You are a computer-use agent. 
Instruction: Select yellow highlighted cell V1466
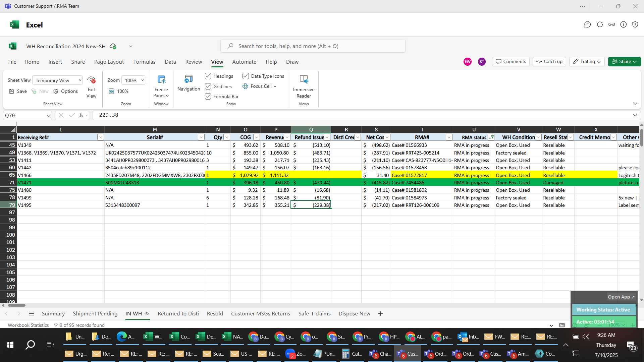click(x=60, y=175)
